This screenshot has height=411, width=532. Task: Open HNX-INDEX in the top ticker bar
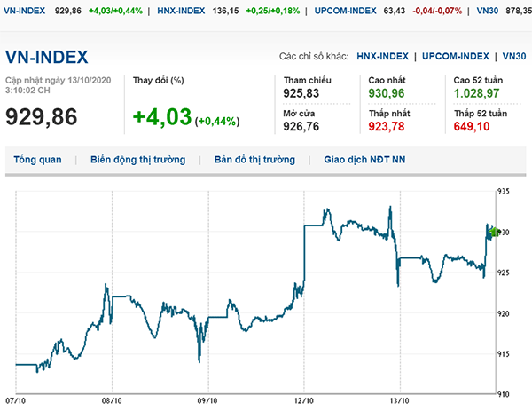(176, 11)
